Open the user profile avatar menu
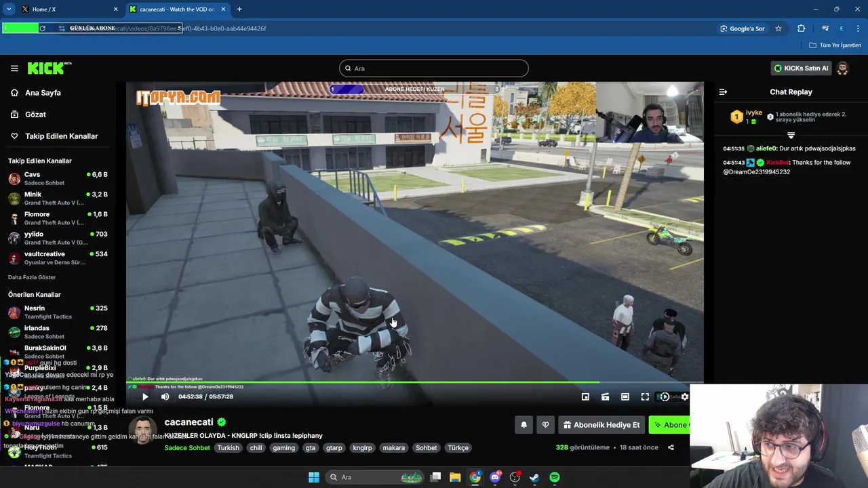Viewport: 868px width, 488px height. [842, 68]
